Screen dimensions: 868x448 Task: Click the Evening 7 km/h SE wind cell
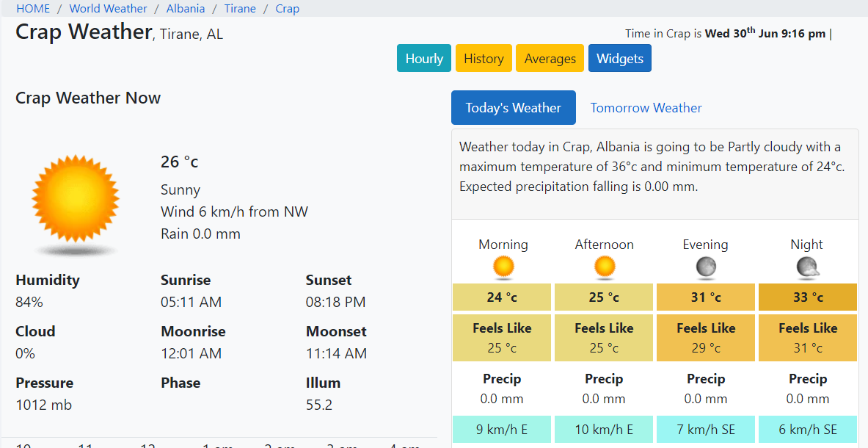pyautogui.click(x=706, y=430)
